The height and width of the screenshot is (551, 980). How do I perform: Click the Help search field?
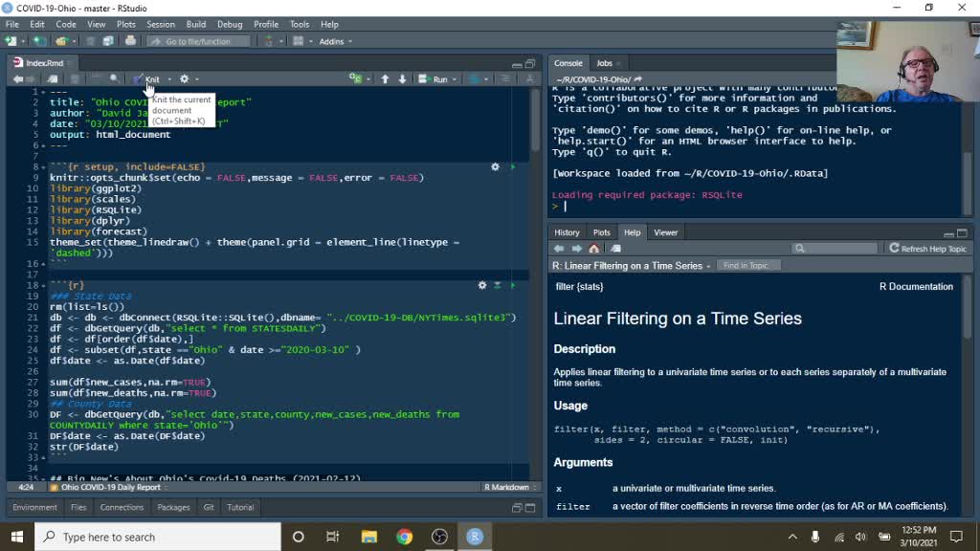(835, 249)
